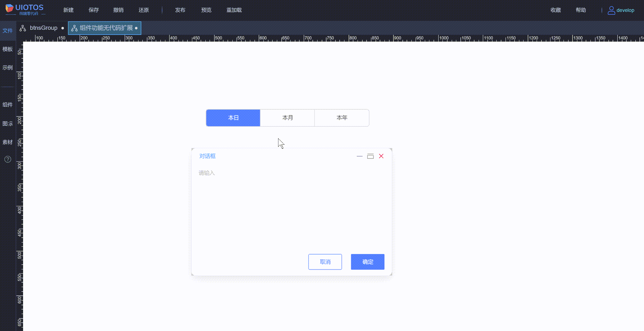Click 保存 to save the project
The image size is (644, 331).
coord(94,10)
